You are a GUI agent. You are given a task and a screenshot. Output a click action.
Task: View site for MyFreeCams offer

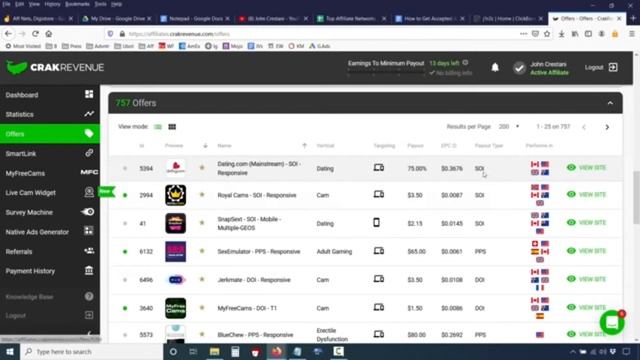(x=586, y=307)
